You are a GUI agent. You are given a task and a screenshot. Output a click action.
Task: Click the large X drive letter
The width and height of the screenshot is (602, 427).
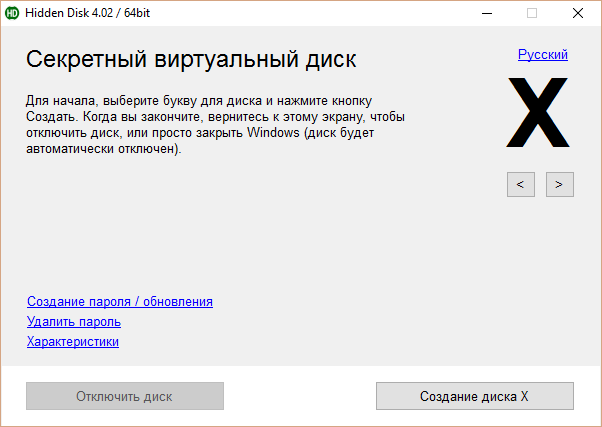coord(538,113)
